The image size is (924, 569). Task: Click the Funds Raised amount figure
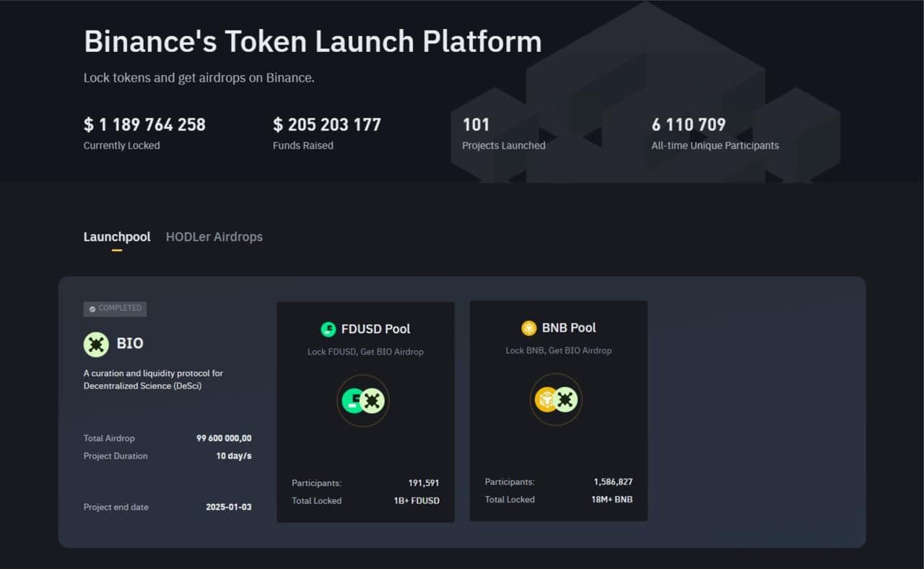coord(326,125)
